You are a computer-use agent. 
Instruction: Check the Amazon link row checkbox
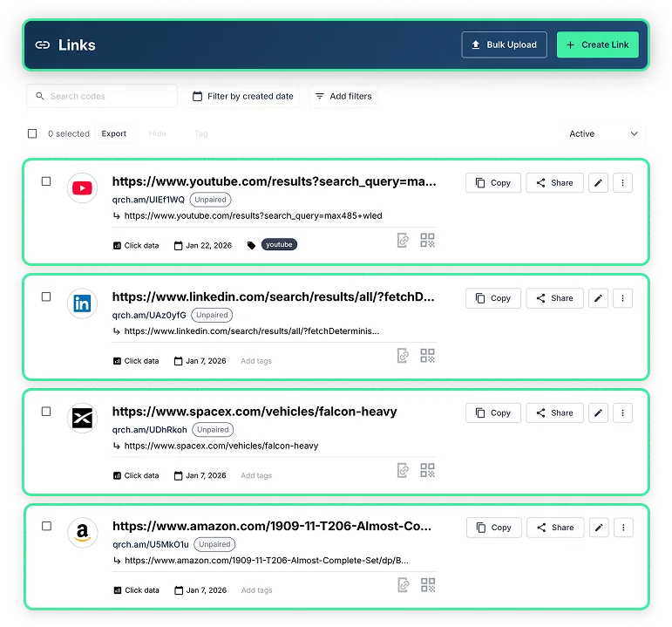click(47, 526)
